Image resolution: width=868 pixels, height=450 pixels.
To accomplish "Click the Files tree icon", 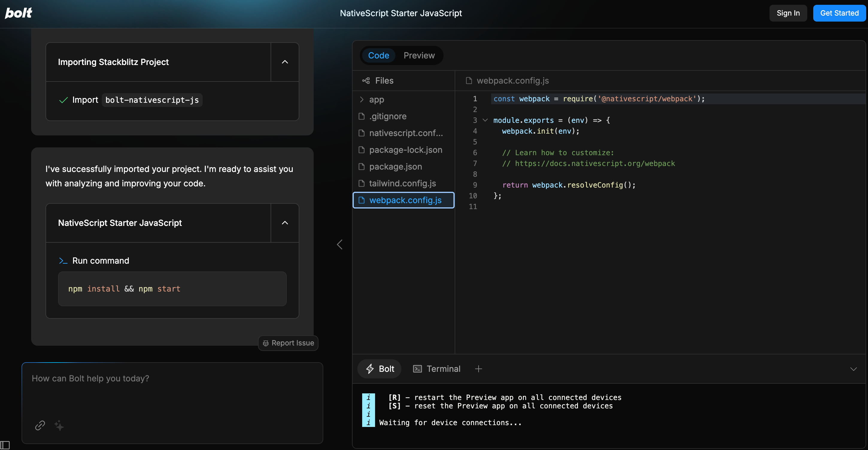I will point(366,81).
